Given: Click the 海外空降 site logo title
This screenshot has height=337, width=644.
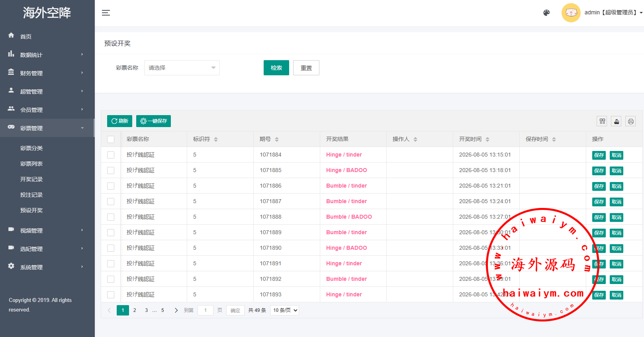Looking at the screenshot, I should pos(47,13).
